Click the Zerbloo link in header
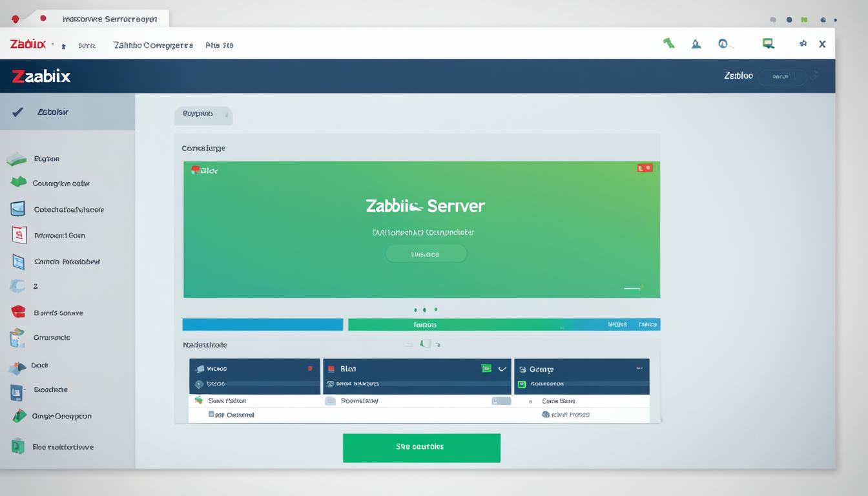The height and width of the screenshot is (496, 868). click(x=738, y=76)
